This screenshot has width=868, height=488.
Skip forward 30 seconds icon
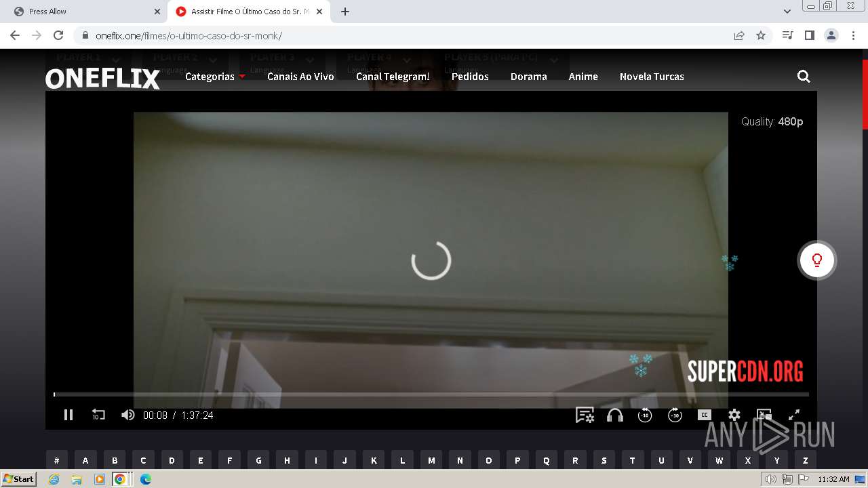coord(675,415)
